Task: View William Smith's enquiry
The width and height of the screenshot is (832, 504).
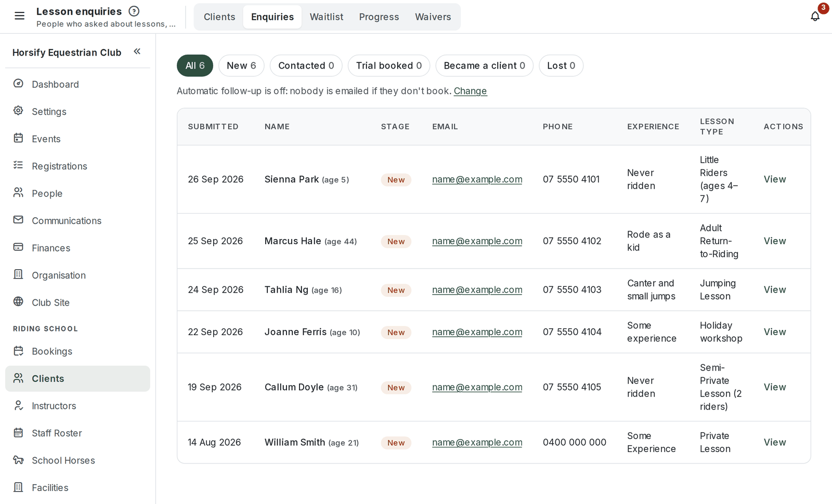Action: (775, 442)
